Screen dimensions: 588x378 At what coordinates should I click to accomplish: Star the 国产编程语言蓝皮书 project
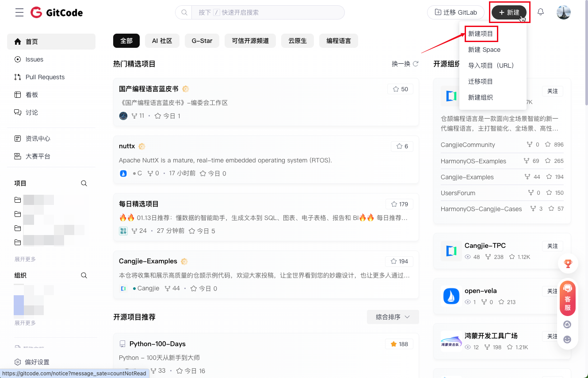[400, 89]
